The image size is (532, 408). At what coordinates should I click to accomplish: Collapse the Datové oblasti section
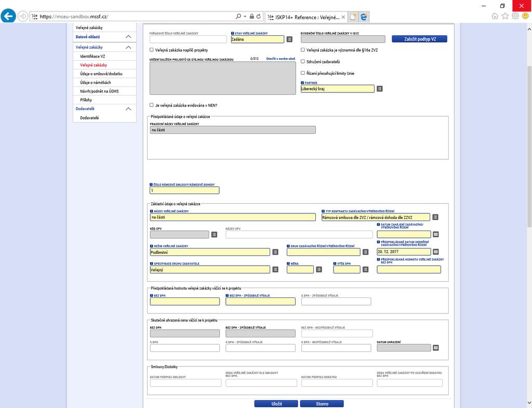coord(128,37)
